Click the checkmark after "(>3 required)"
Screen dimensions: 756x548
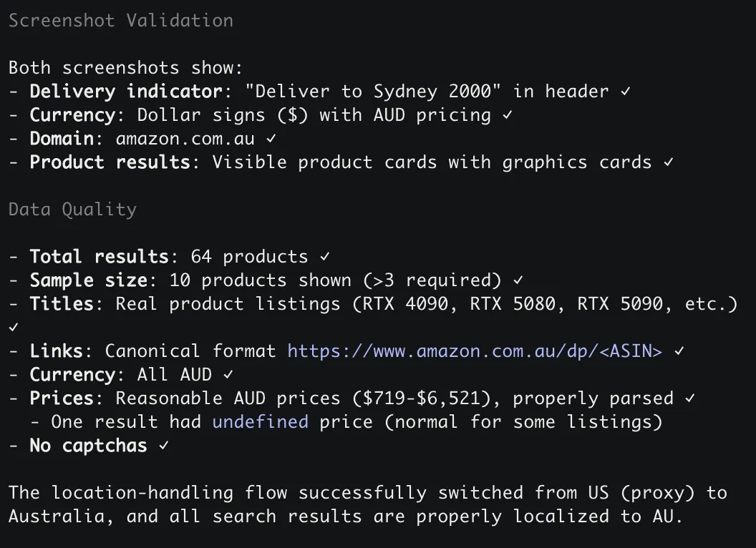point(518,280)
